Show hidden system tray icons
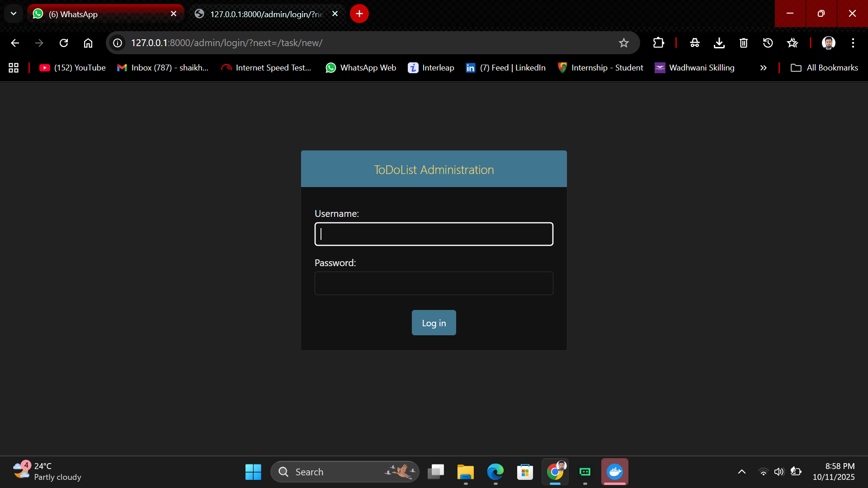 click(742, 472)
